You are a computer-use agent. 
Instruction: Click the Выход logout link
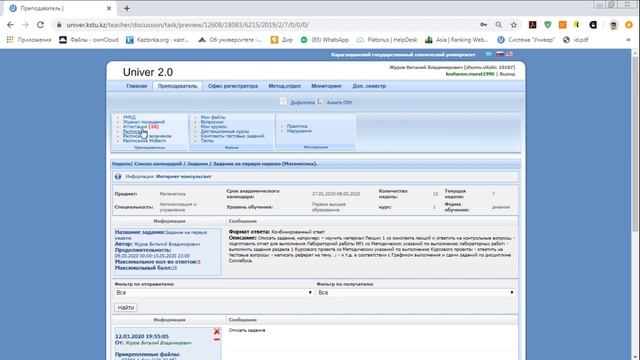click(x=507, y=74)
